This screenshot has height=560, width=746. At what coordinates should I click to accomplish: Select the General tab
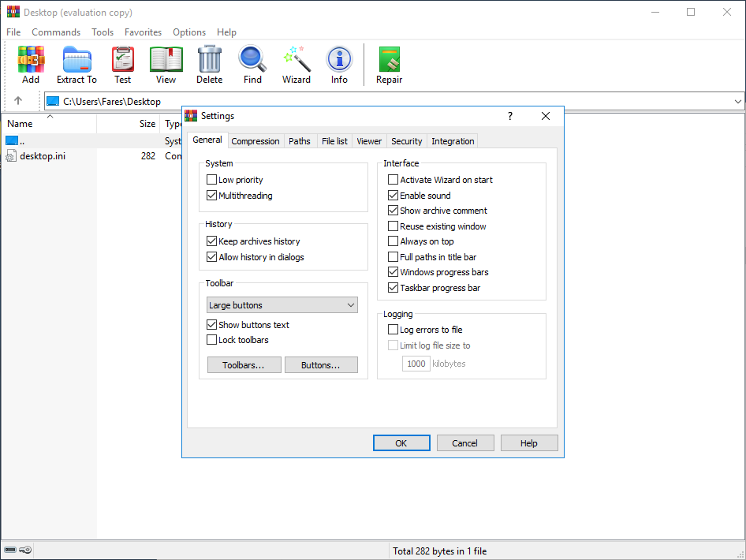(207, 140)
